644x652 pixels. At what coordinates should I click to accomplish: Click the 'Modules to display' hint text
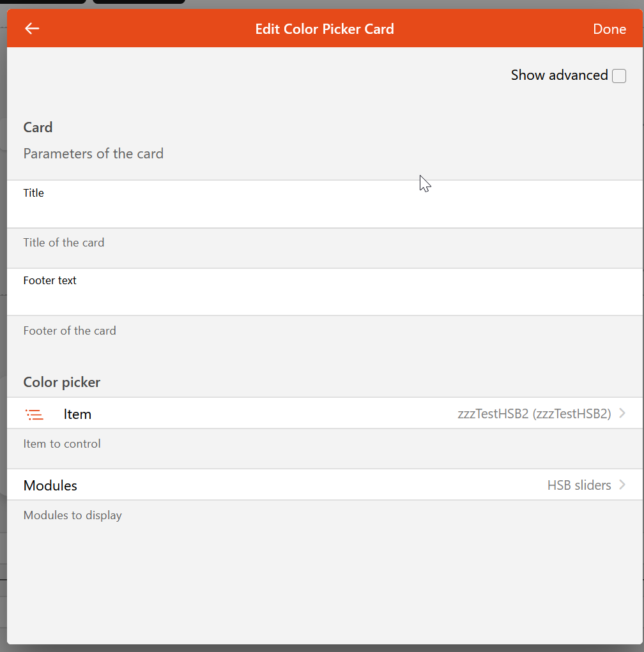73,515
